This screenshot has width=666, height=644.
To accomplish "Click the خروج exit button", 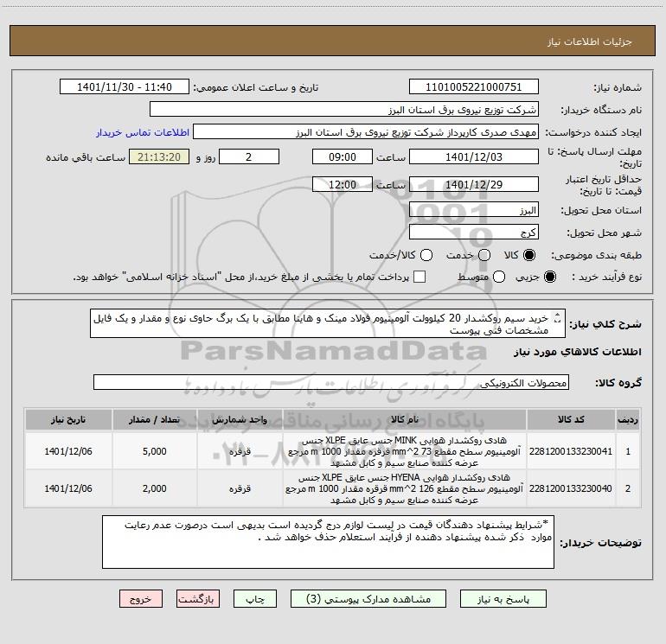I will point(141,599).
